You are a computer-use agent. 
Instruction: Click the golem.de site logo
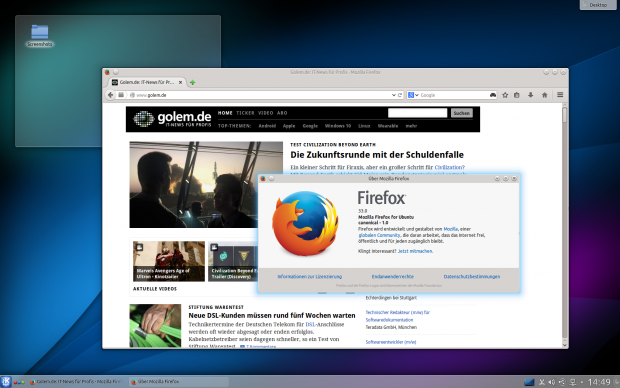coord(172,119)
